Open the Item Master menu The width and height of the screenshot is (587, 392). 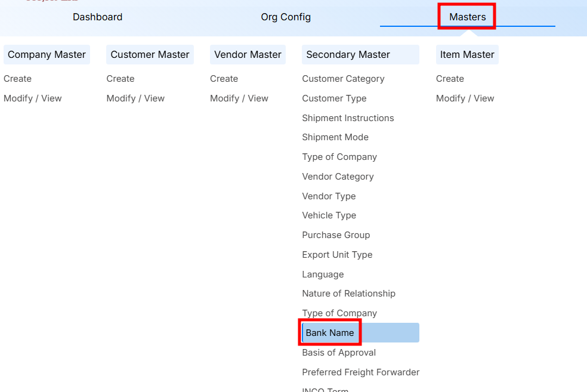click(467, 54)
